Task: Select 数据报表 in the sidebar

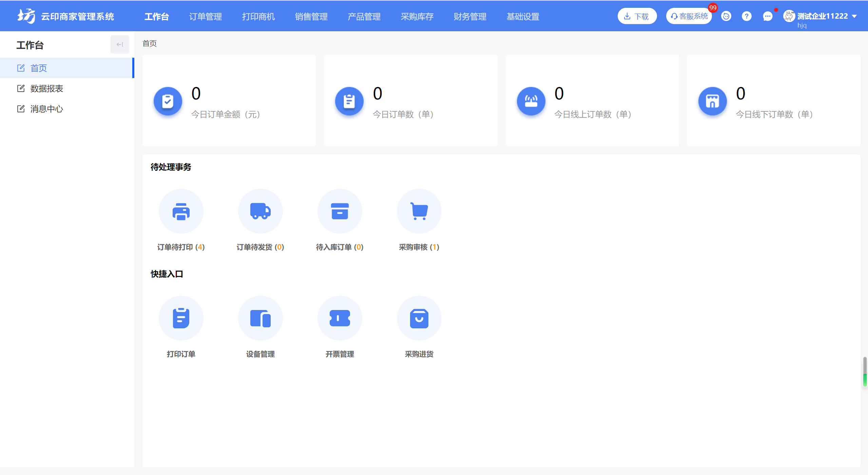Action: click(67, 88)
